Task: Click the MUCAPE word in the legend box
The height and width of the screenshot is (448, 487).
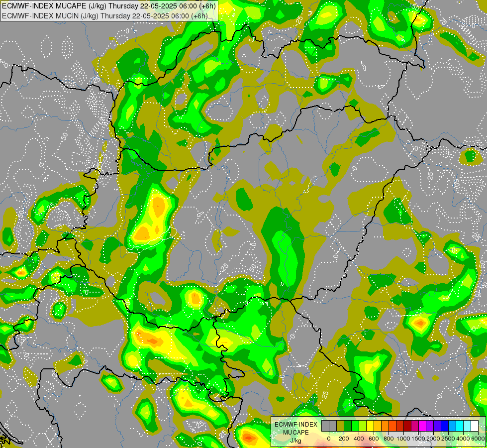Action: (296, 433)
